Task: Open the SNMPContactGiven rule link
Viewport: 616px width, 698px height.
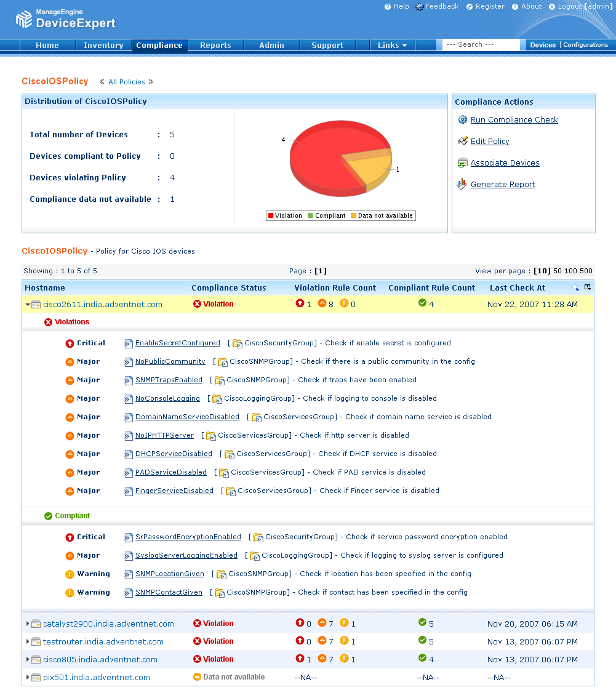Action: (x=169, y=593)
